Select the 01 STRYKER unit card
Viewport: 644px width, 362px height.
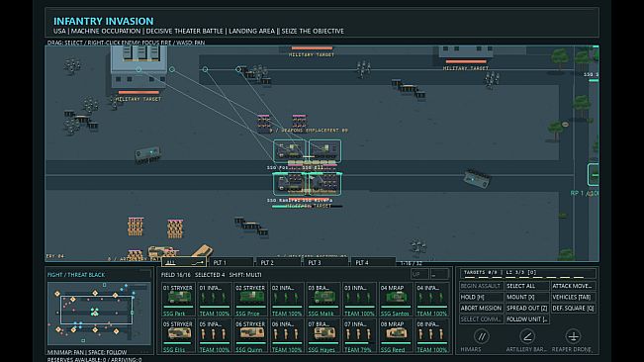point(178,300)
